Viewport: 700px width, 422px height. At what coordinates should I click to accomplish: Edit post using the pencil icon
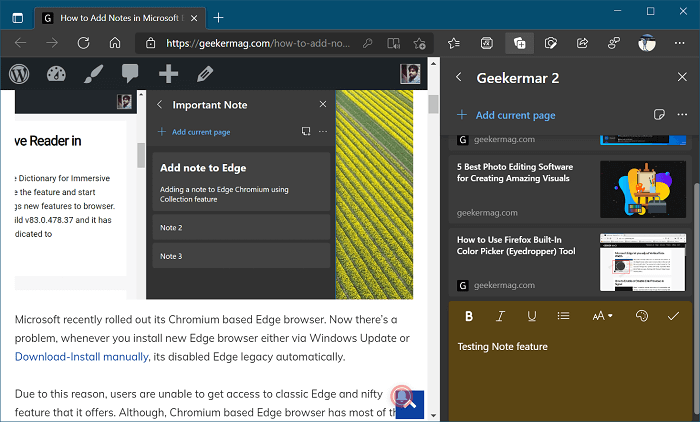click(x=205, y=74)
